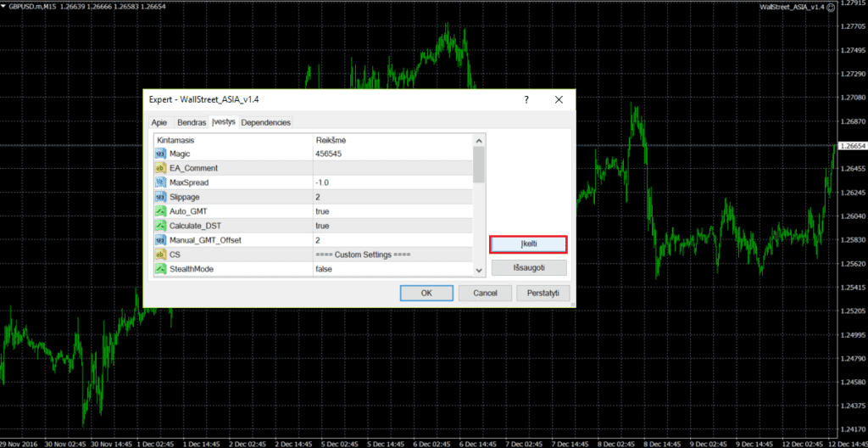Screen dimensions: 868x448
Task: Click the Manual_GMT_Offset variable name
Action: coord(205,240)
